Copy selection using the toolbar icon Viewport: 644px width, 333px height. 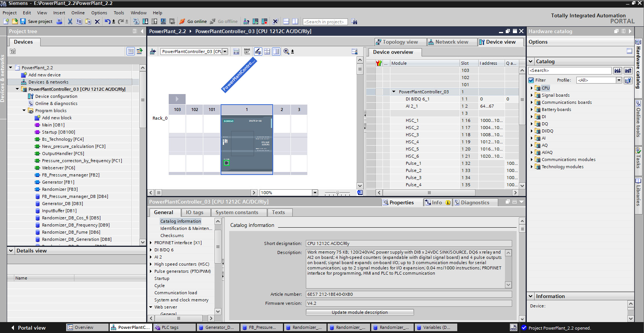coord(79,21)
